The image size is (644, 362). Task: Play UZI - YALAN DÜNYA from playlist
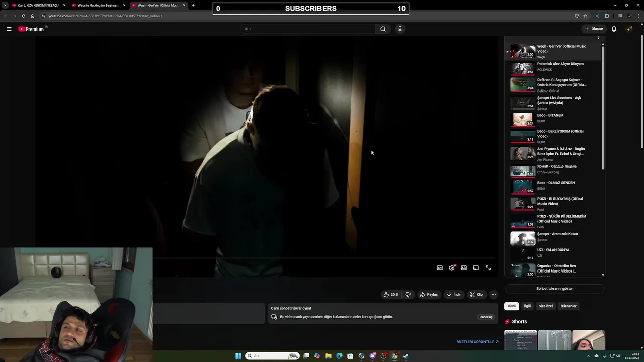click(554, 254)
